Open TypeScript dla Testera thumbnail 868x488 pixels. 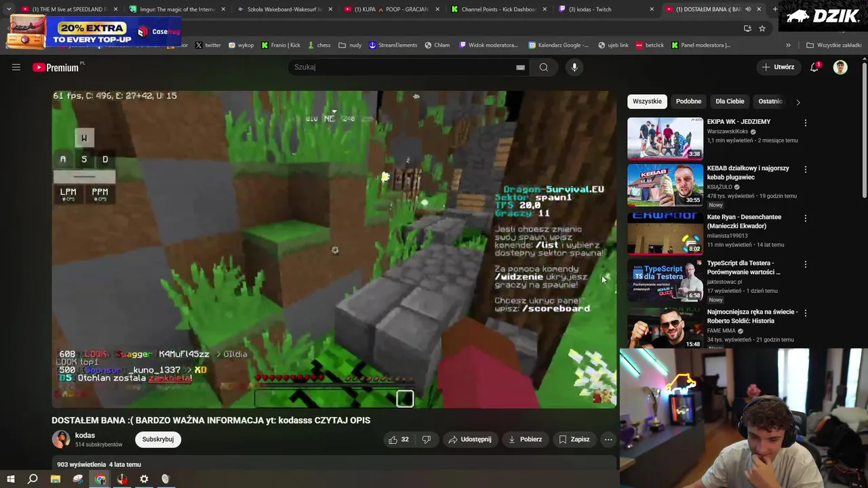click(665, 279)
